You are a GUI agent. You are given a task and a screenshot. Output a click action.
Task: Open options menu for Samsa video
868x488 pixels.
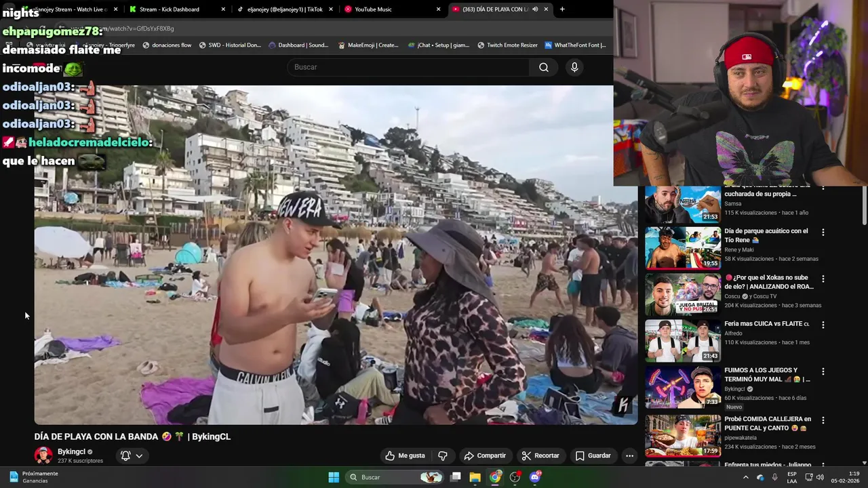[823, 186]
